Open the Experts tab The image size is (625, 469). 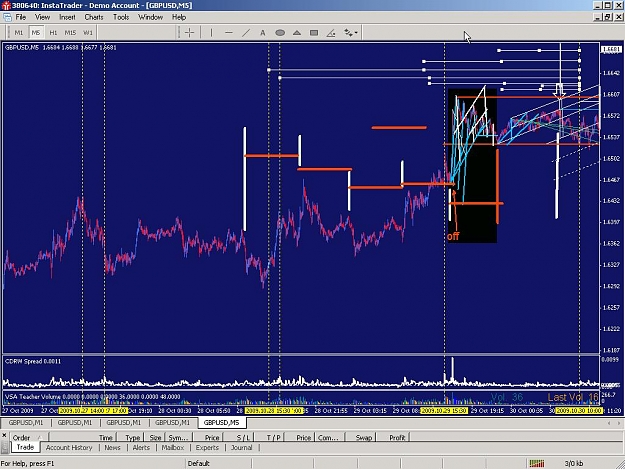(x=207, y=447)
